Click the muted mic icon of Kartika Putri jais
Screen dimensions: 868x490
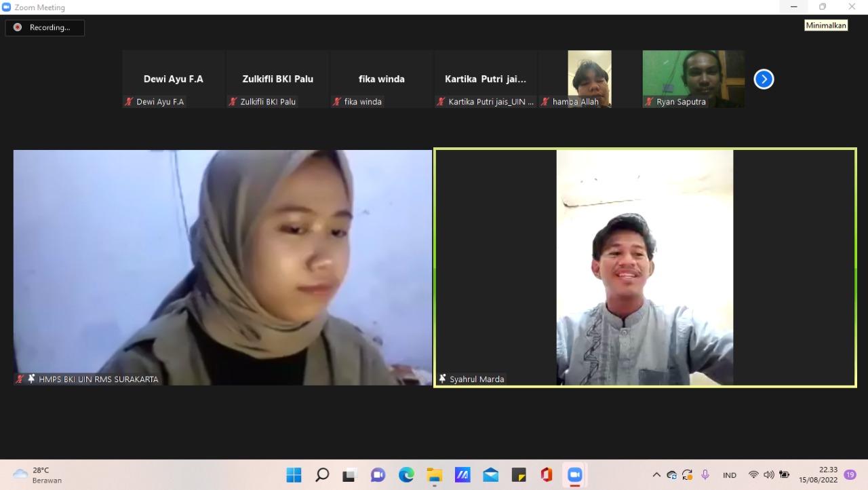pyautogui.click(x=441, y=102)
